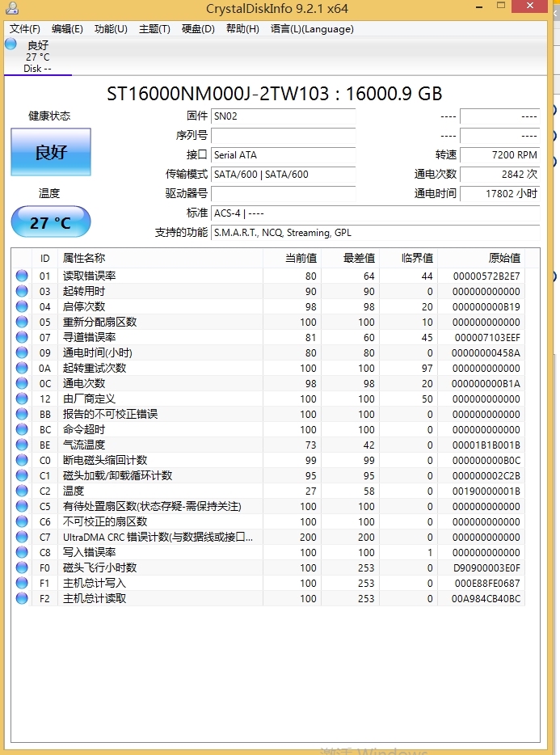
Task: Click the ID column header
Action: pyautogui.click(x=44, y=258)
